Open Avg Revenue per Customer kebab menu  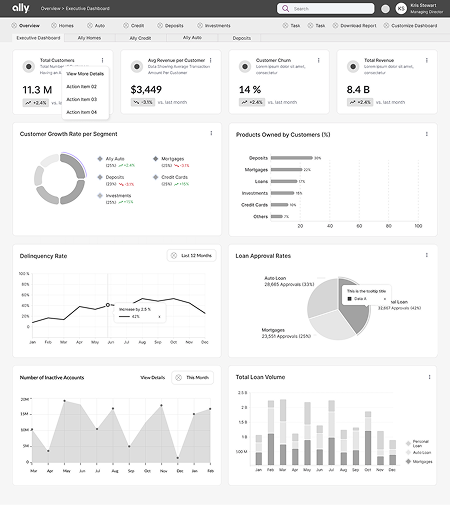coord(210,60)
